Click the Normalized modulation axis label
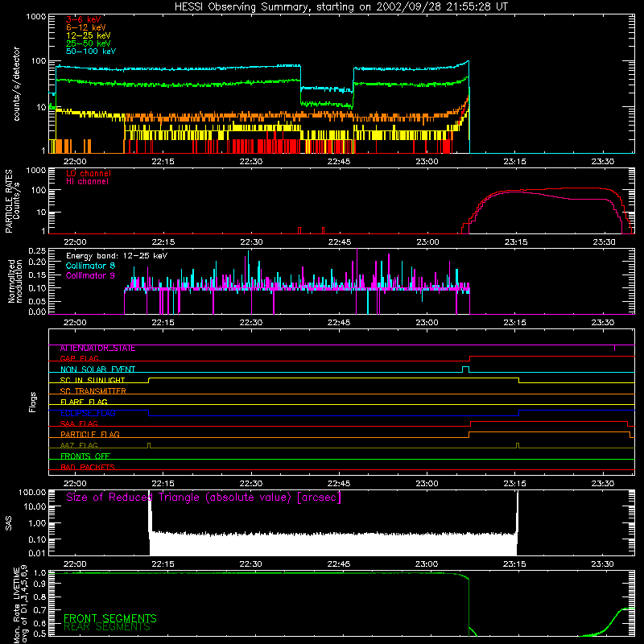This screenshot has height=644, width=644. [x=15, y=281]
